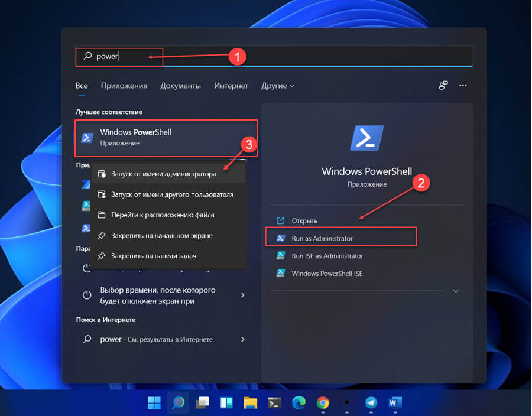Click the magnifier icon in search box
532x416 pixels.
click(88, 56)
